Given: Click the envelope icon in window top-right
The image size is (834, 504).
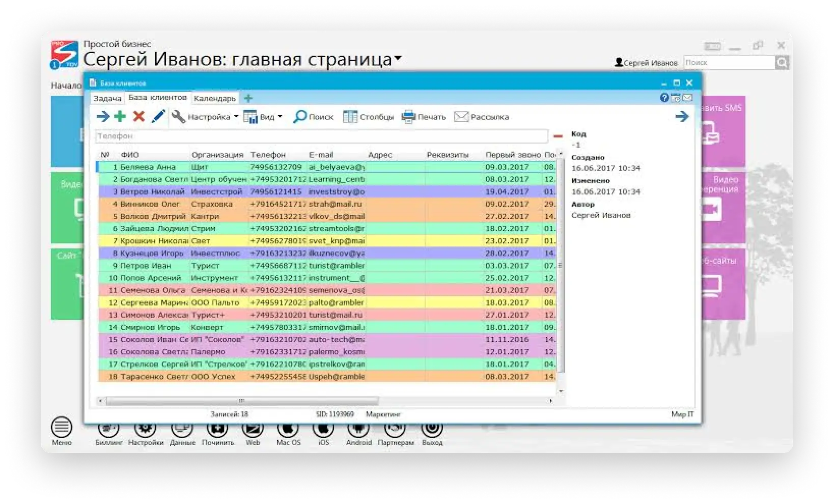Looking at the screenshot, I should coord(687,98).
